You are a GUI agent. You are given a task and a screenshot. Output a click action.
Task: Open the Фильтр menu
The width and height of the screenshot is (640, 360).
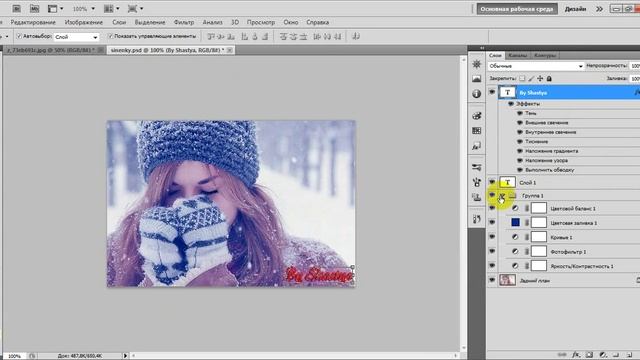click(x=184, y=22)
